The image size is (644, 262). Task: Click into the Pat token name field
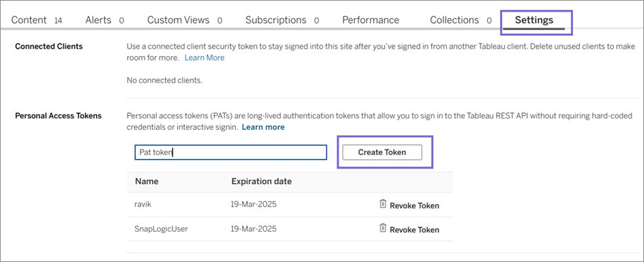(231, 152)
